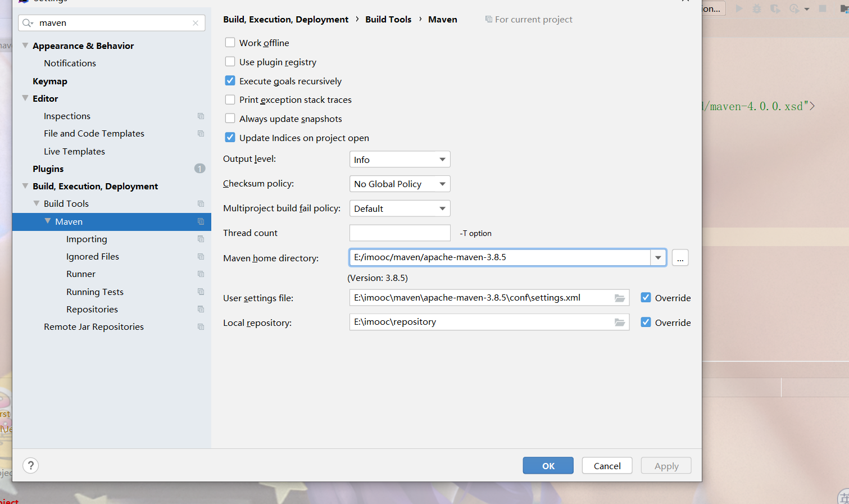Click the run configuration button ending in "on..."
Image resolution: width=849 pixels, height=504 pixels.
tap(714, 8)
